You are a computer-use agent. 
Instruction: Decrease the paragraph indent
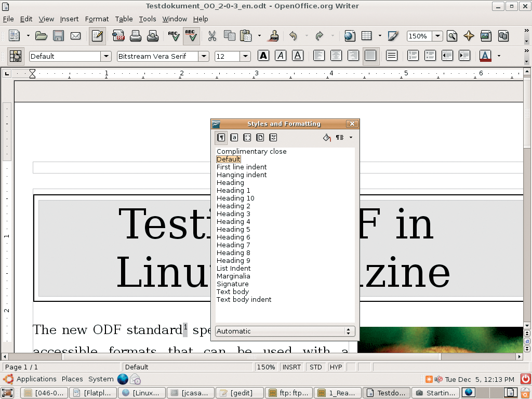(x=447, y=56)
